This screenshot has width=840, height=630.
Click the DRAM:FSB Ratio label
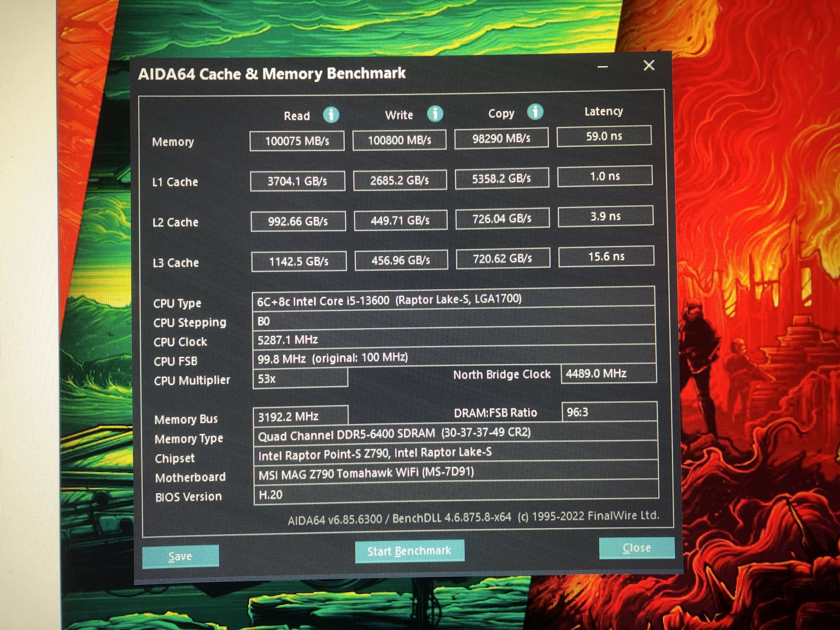496,412
